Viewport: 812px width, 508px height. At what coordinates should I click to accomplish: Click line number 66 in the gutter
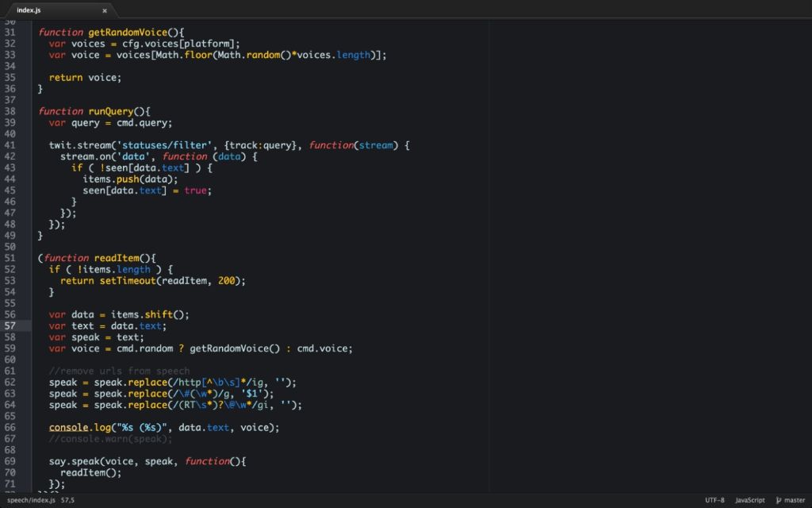click(x=10, y=428)
